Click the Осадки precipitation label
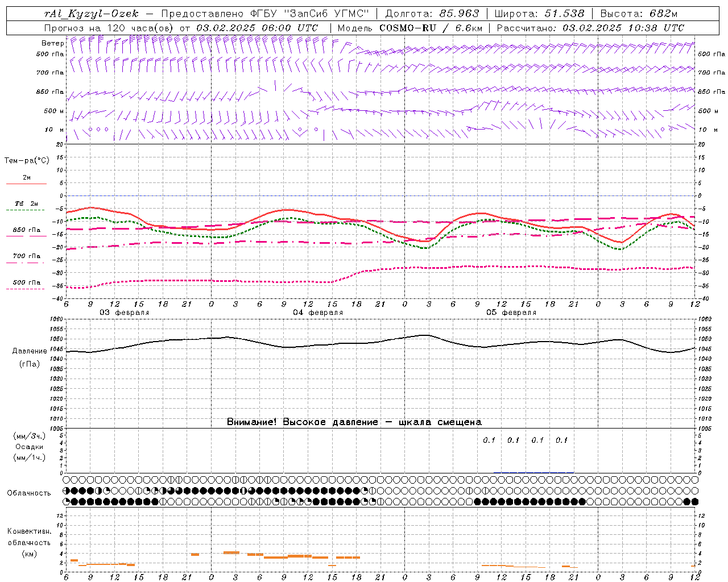Image resolution: width=728 pixels, height=582 pixels. coord(30,447)
